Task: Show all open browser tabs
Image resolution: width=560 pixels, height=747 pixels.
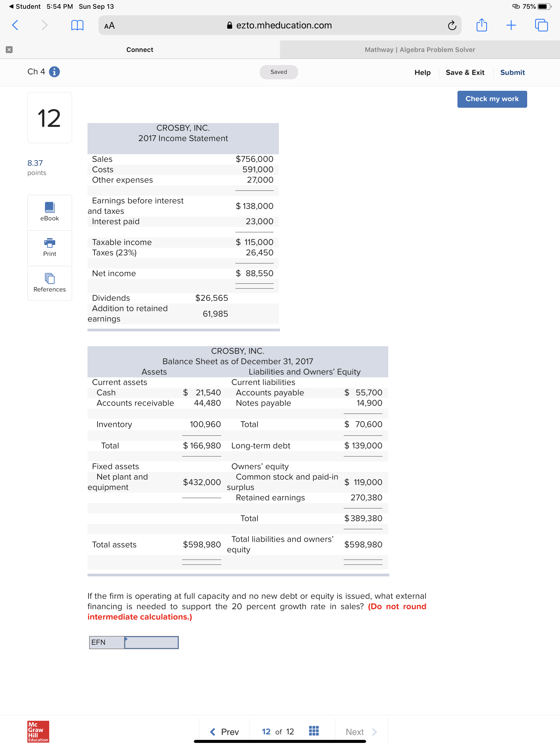Action: coord(541,25)
